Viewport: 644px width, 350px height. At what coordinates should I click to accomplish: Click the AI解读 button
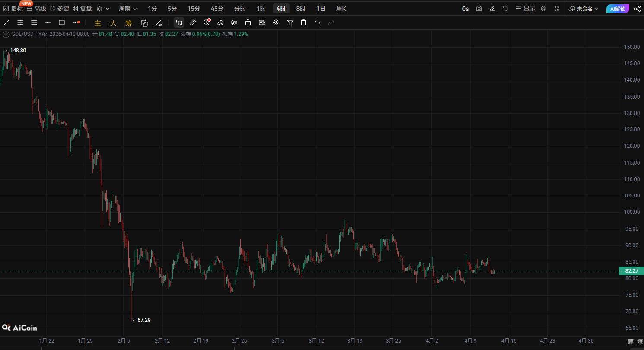pyautogui.click(x=618, y=9)
